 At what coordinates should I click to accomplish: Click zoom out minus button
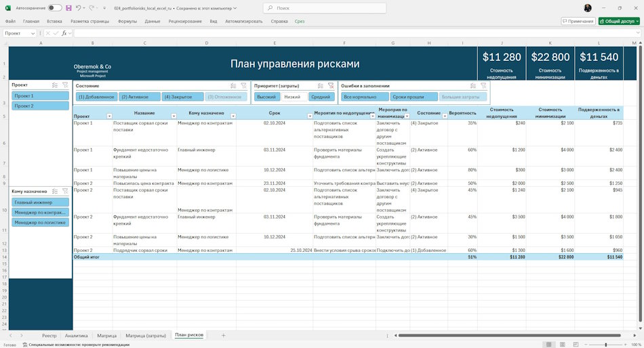point(586,345)
